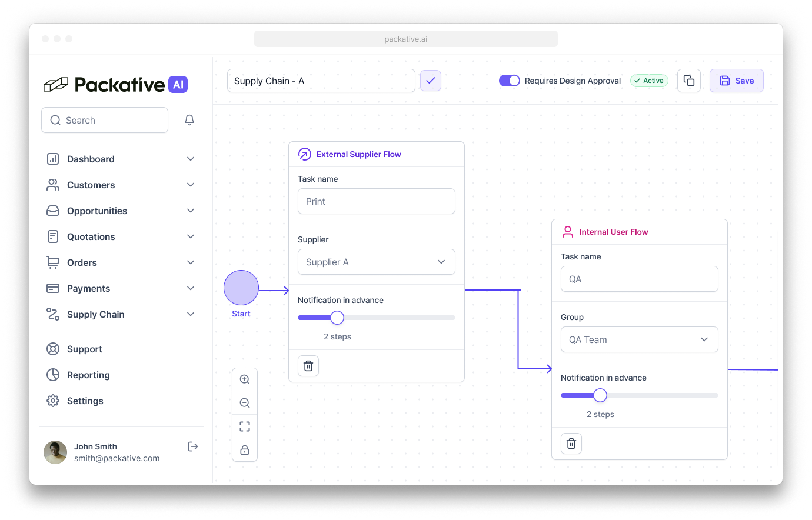Screen dimensions: 812x520
Task: Click the lock canvas icon
Action: coord(245,450)
